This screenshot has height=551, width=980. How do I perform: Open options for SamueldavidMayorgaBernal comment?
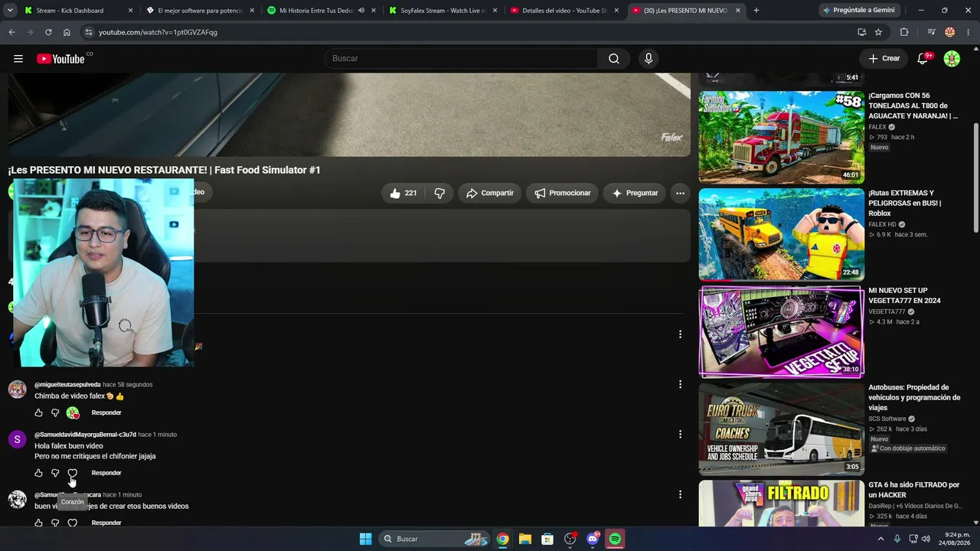(x=680, y=434)
